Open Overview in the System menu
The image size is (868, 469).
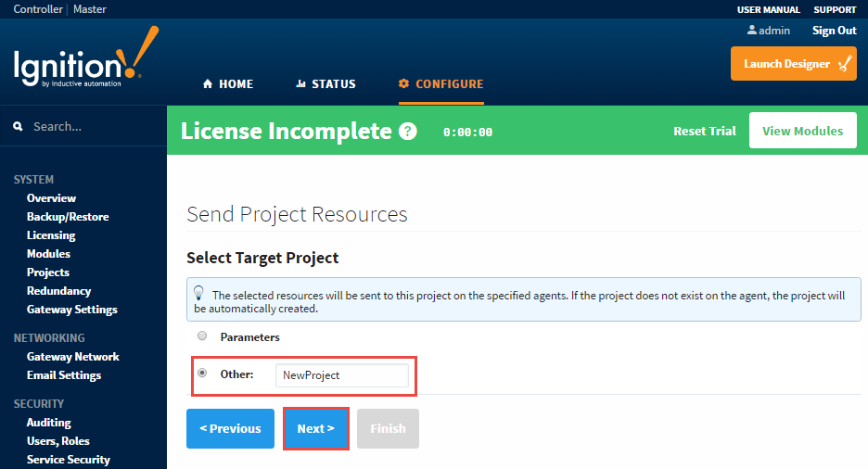[x=52, y=198]
